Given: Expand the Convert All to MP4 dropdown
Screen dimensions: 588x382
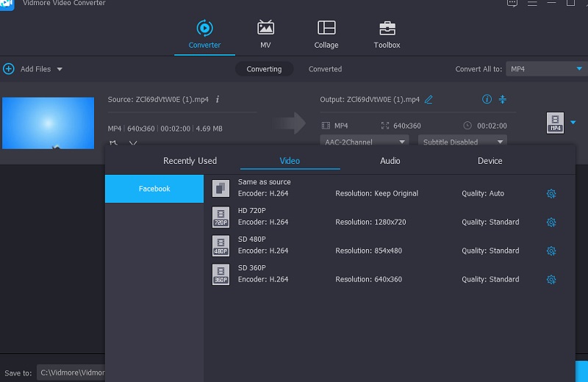Looking at the screenshot, I should tap(545, 69).
